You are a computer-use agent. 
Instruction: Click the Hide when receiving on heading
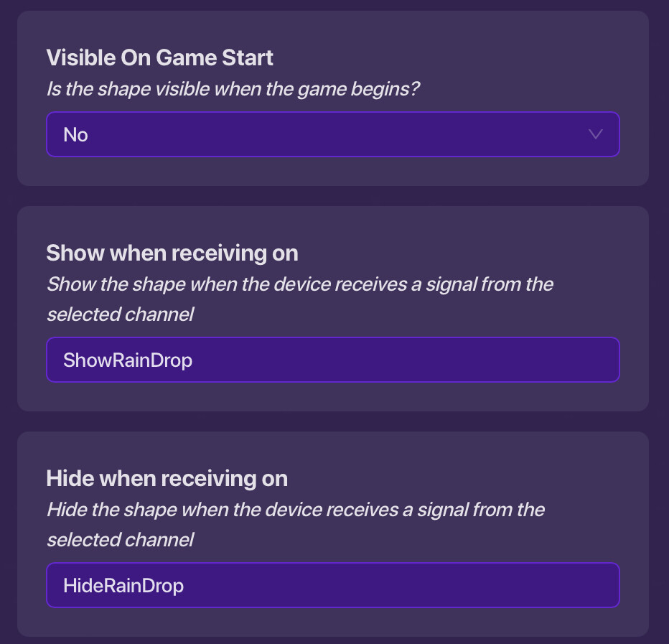click(x=167, y=478)
